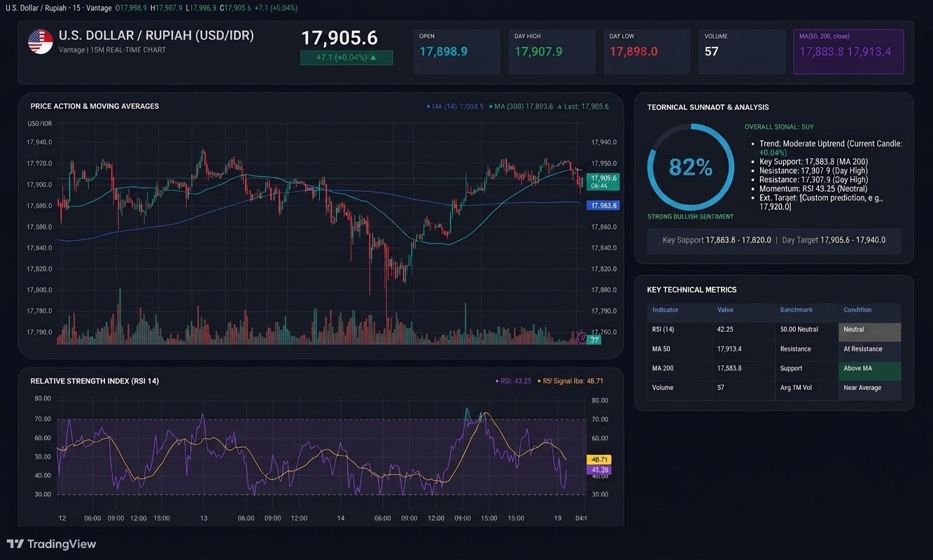The height and width of the screenshot is (560, 933).
Task: Select the DAY HIGH 17,907.9 card
Action: pyautogui.click(x=552, y=52)
